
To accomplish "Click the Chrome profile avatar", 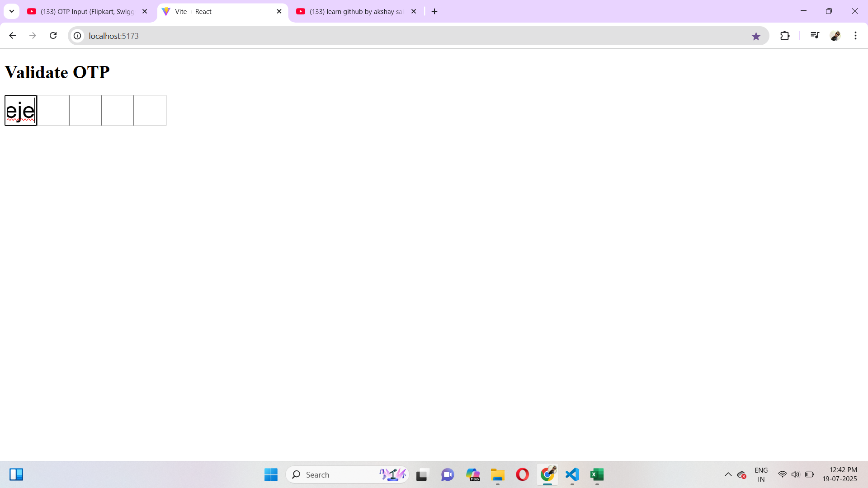I will (835, 36).
